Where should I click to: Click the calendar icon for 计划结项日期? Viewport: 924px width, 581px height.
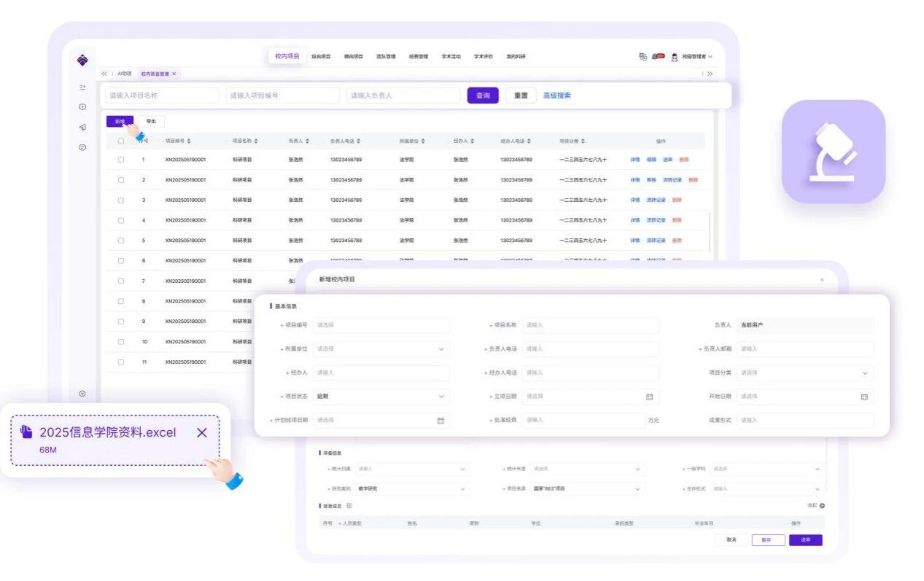(x=440, y=421)
